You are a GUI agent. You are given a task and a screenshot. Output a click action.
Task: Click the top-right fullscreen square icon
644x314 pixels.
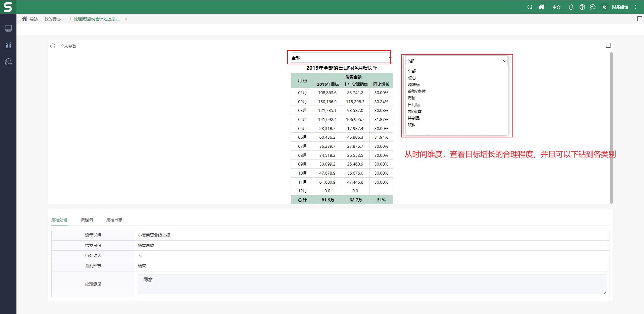(x=640, y=19)
